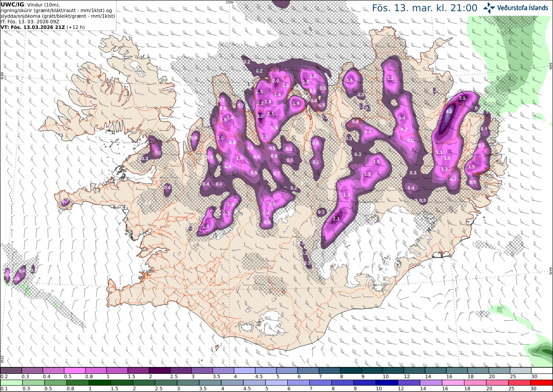The height and width of the screenshot is (392, 553).
Task: Click the '4.2' snowfall maximum value on the map
Action: [449, 111]
